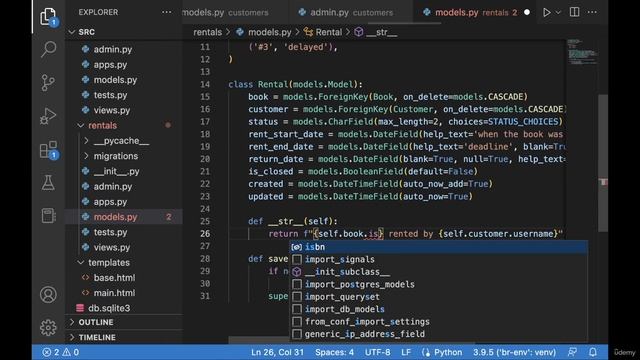
Task: Open the Testing flask view
Action: tap(48, 183)
